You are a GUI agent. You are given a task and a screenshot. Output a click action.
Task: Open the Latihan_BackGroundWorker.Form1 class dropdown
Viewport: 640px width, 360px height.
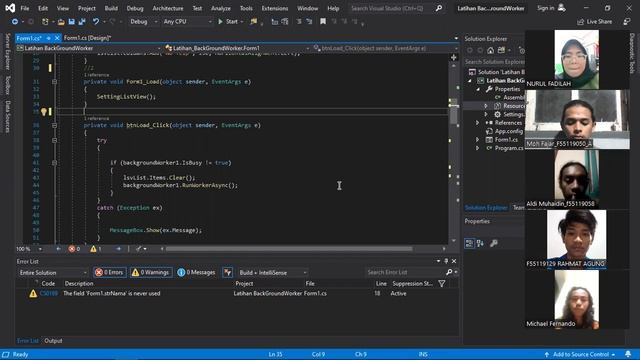[237, 48]
